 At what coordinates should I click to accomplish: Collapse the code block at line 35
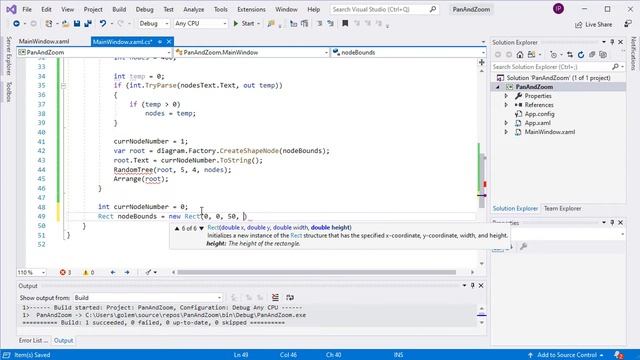[x=63, y=86]
